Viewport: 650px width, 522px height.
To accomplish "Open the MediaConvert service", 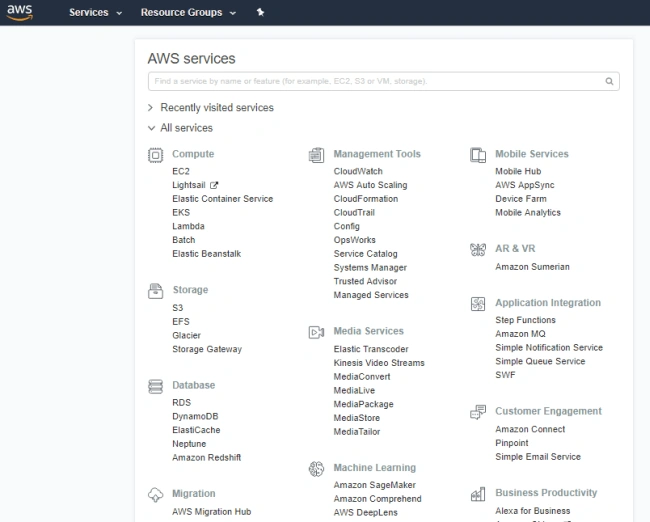I will (362, 377).
